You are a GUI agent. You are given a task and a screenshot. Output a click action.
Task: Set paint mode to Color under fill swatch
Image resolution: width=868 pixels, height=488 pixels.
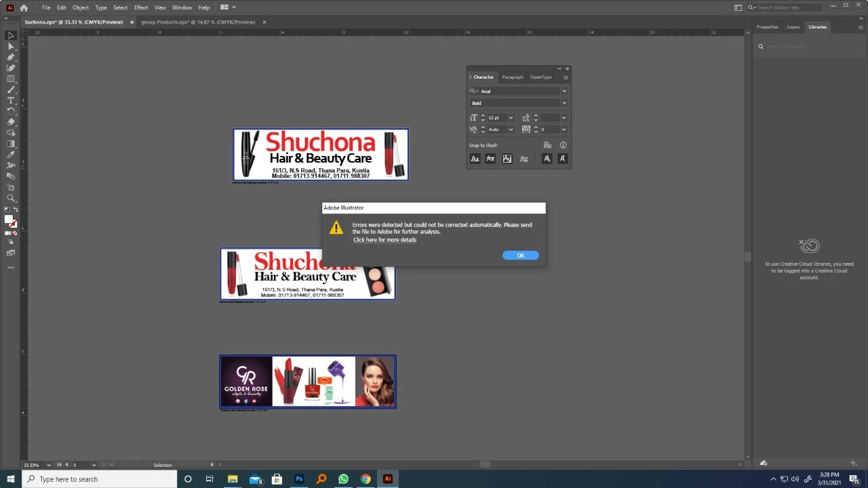click(x=7, y=233)
